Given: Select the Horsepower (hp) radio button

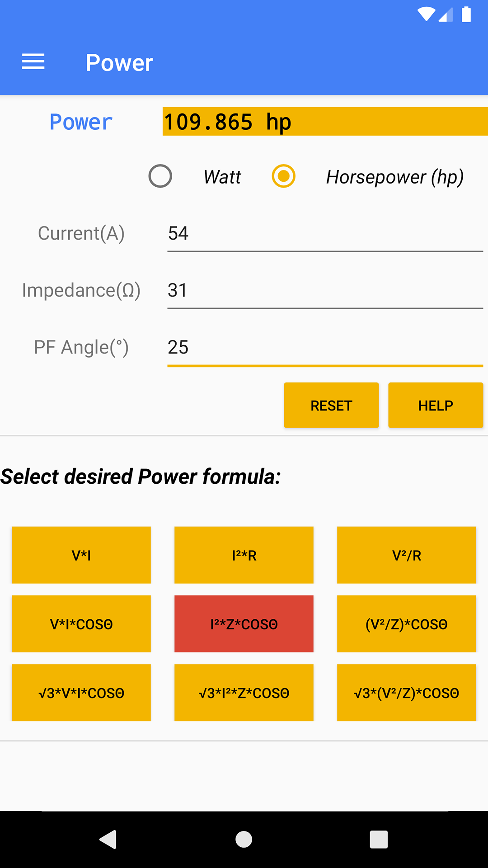Looking at the screenshot, I should [283, 177].
